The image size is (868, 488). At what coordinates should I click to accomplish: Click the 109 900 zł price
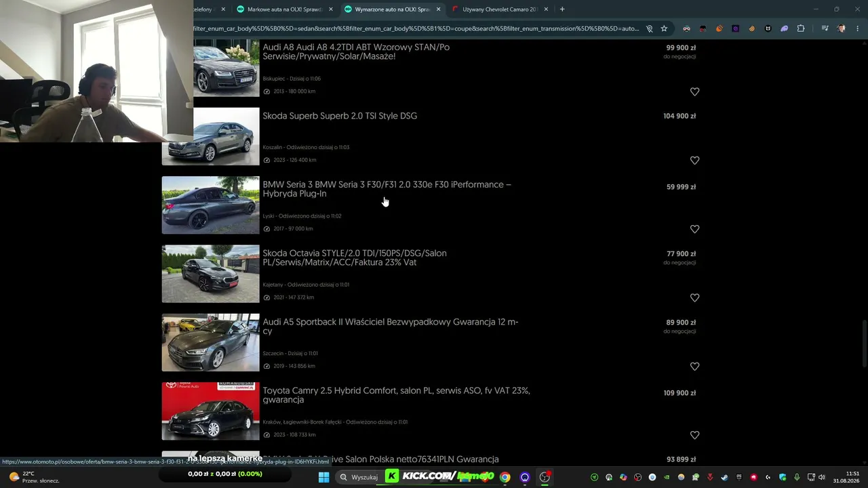coord(679,393)
